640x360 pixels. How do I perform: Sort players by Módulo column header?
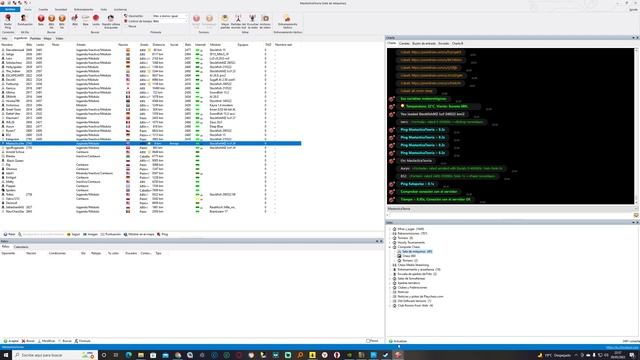point(215,44)
